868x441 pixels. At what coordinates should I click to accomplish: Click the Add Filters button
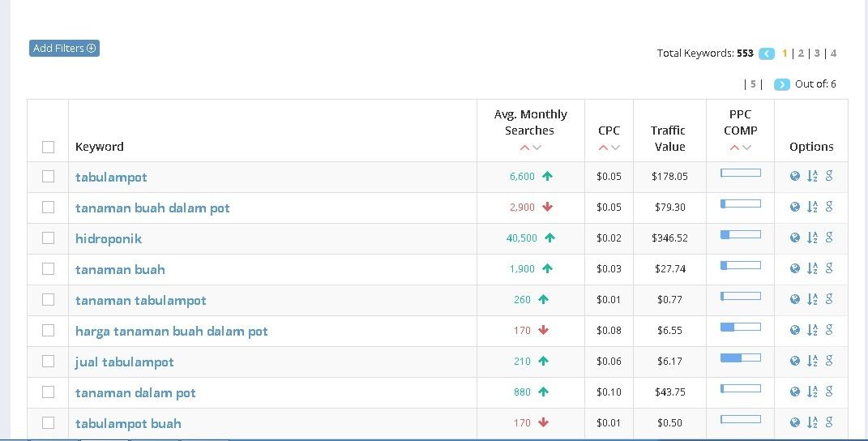[x=64, y=49]
